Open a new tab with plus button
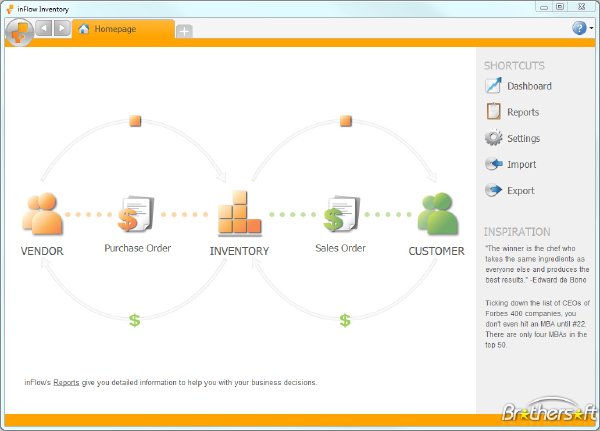 pyautogui.click(x=184, y=31)
